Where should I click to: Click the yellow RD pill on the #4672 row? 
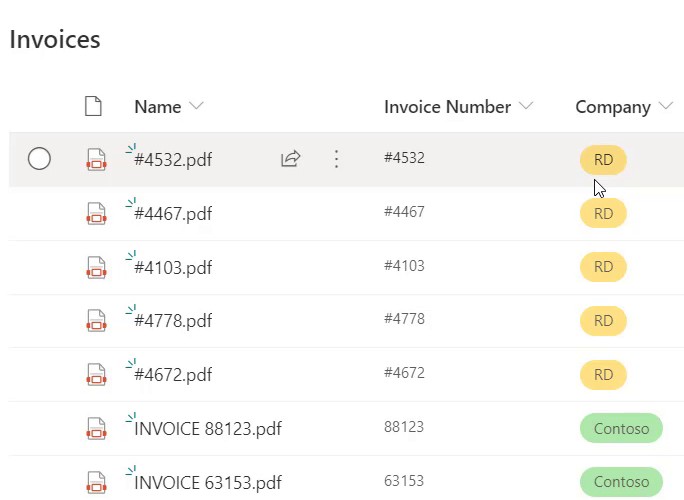pos(603,375)
